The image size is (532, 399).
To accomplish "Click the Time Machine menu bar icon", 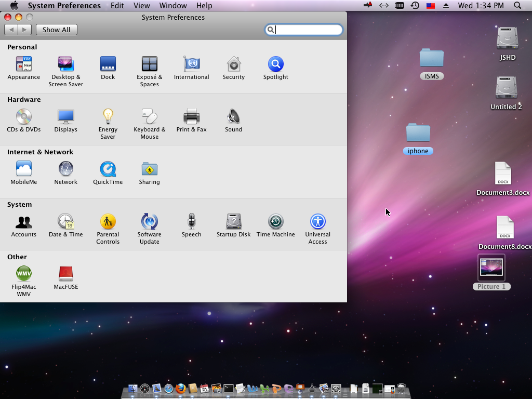I will tap(415, 5).
